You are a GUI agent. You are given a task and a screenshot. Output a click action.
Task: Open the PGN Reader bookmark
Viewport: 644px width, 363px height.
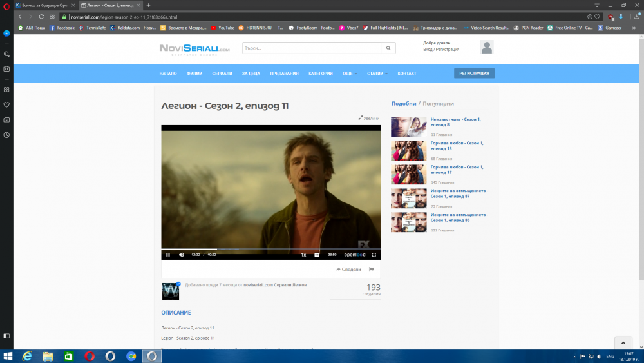click(528, 28)
